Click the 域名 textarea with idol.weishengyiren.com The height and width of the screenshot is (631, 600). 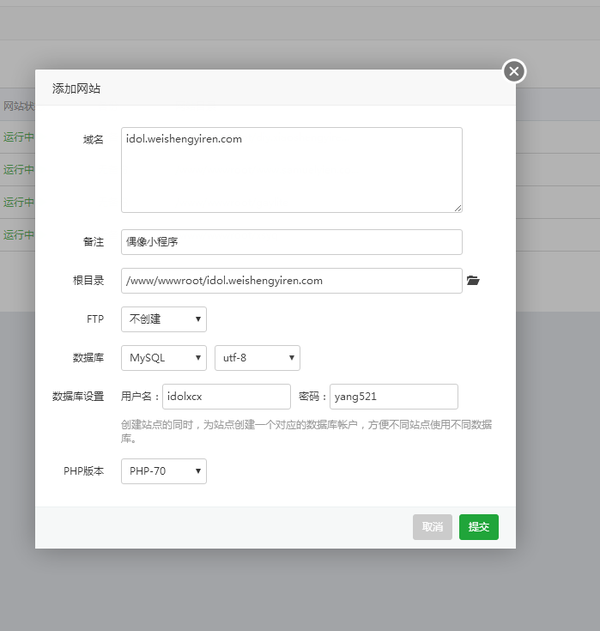(x=292, y=170)
